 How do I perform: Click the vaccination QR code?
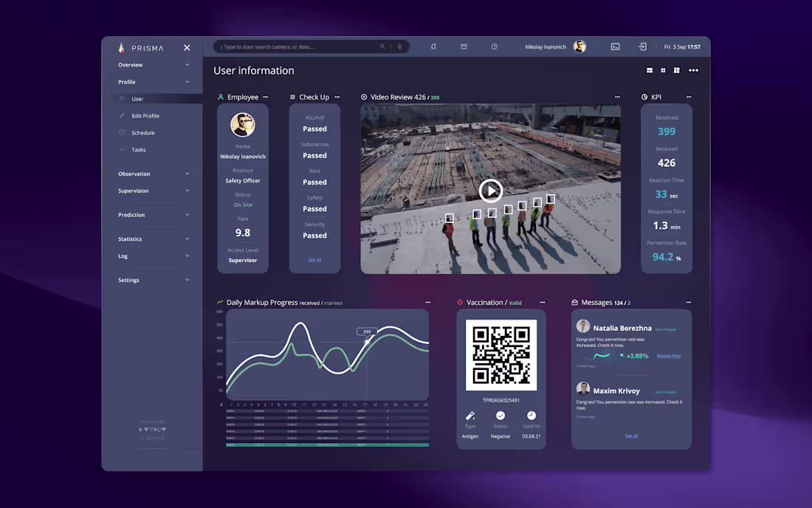[x=501, y=354]
